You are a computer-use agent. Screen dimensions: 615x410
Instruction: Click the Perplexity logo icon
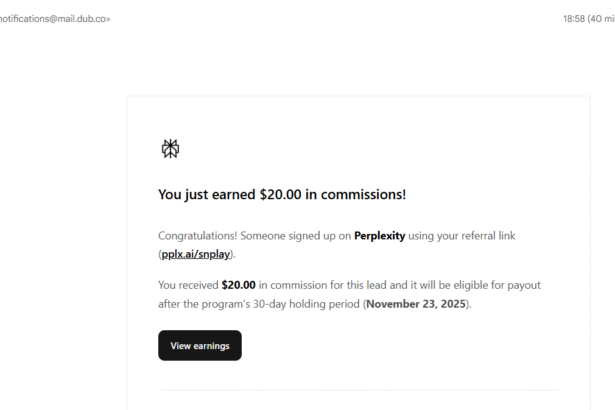pos(170,149)
